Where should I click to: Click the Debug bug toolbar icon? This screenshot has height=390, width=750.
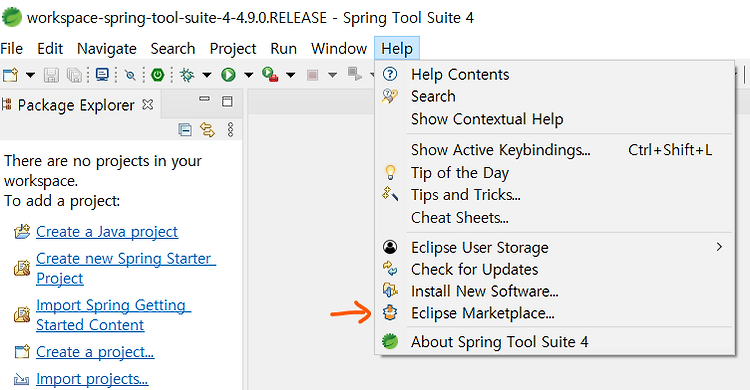click(187, 75)
